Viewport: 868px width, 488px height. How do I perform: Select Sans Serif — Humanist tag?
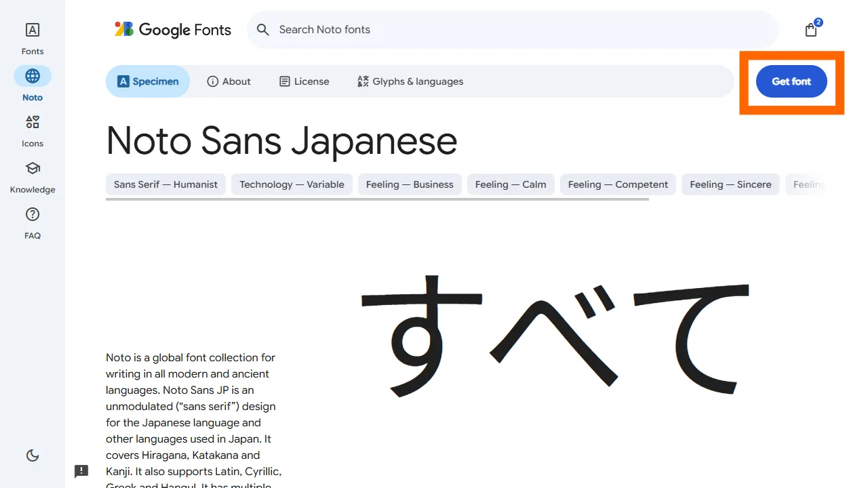[x=165, y=184]
